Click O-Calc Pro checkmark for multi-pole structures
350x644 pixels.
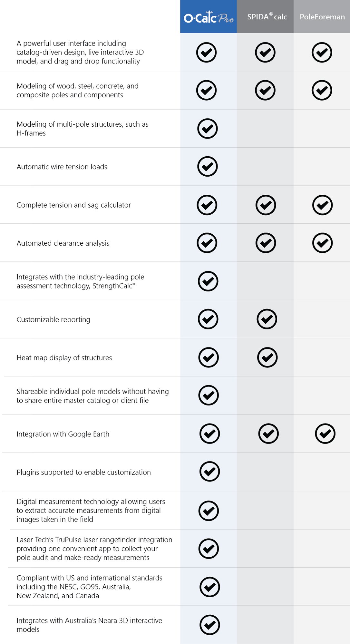click(208, 129)
